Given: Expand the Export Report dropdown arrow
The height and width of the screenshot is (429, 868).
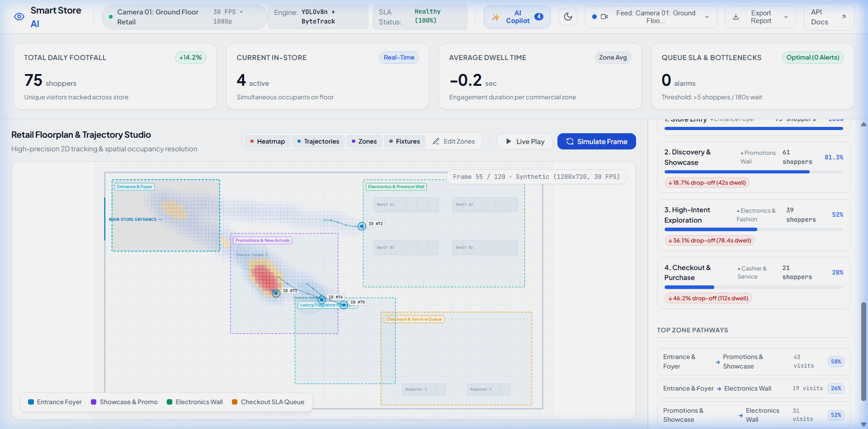Looking at the screenshot, I should (x=786, y=17).
